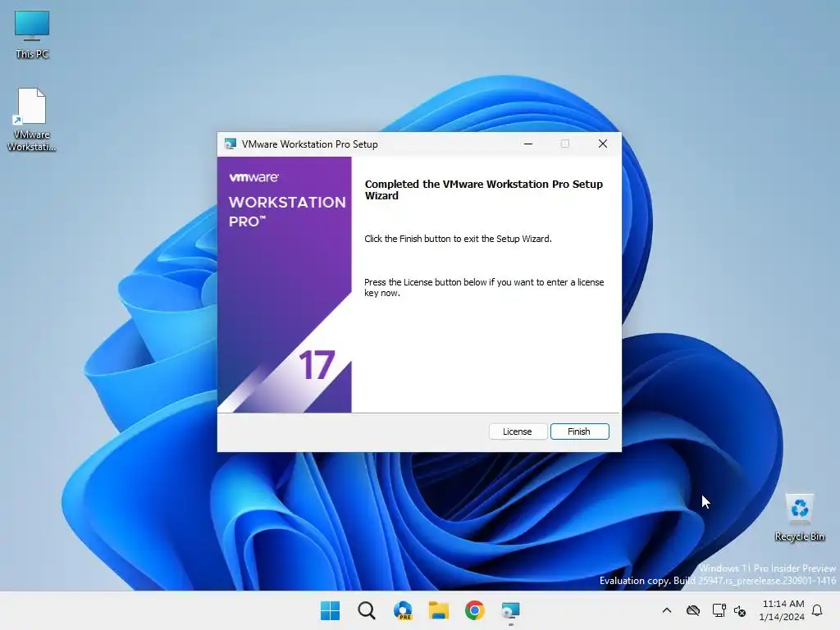This screenshot has height=630, width=840.
Task: Launch Google Chrome from taskbar
Action: click(475, 610)
